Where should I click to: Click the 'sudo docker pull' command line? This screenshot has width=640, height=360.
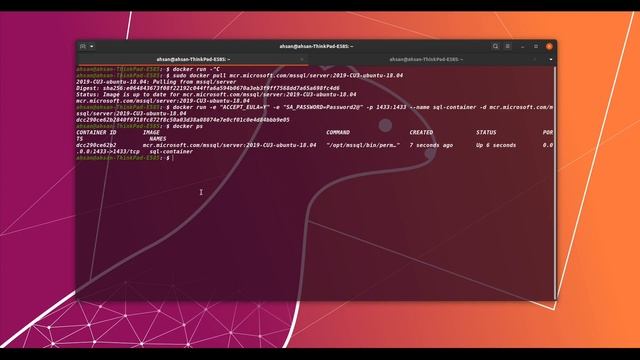pos(288,76)
